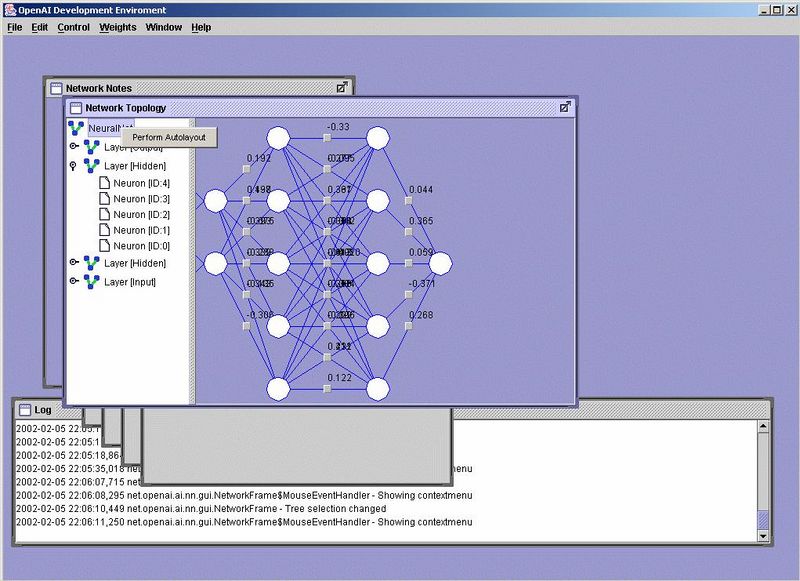Click the Log scrollbar thumb
This screenshot has width=800, height=581.
763,520
